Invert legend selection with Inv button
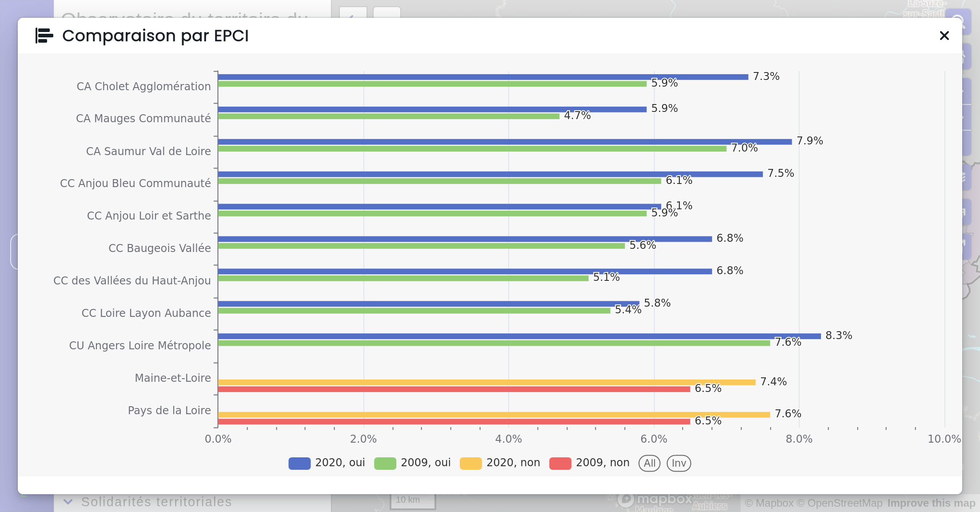 coord(679,463)
